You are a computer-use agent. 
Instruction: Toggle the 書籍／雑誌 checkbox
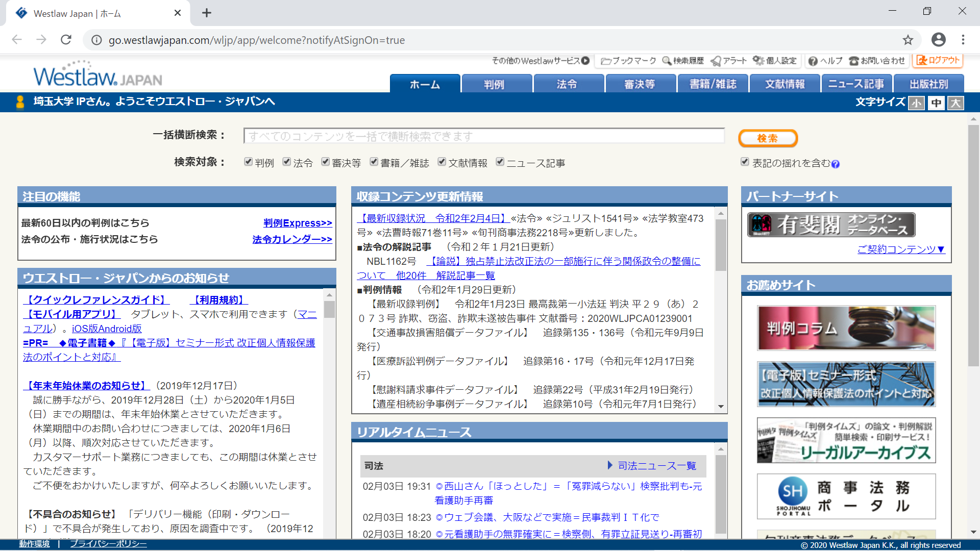click(x=374, y=162)
